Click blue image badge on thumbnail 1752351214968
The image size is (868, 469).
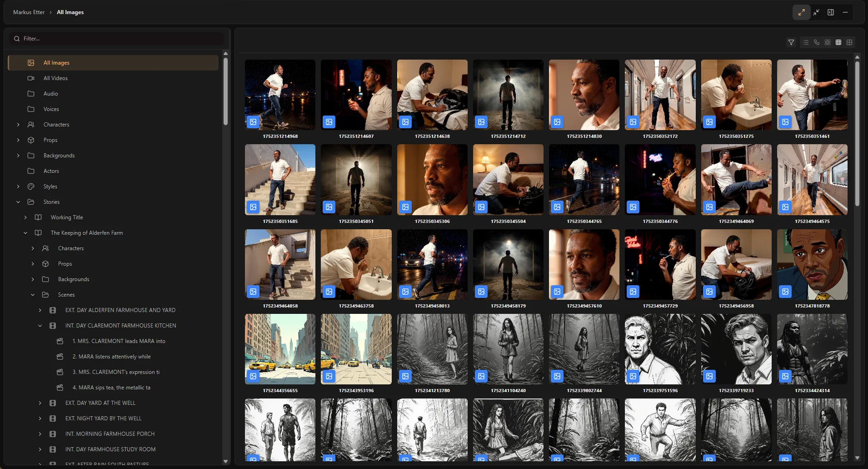(253, 122)
